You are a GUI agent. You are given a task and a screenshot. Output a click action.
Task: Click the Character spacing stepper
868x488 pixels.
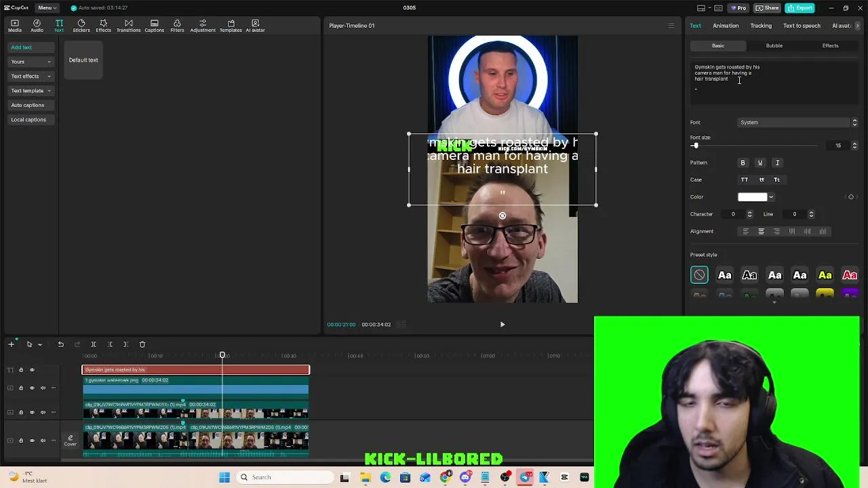click(749, 214)
